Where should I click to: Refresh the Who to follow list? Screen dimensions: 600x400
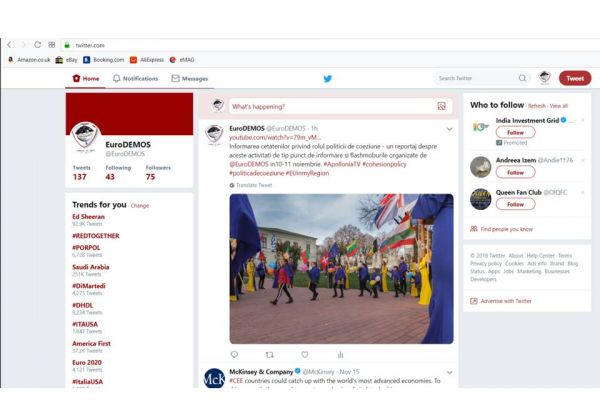[x=537, y=106]
